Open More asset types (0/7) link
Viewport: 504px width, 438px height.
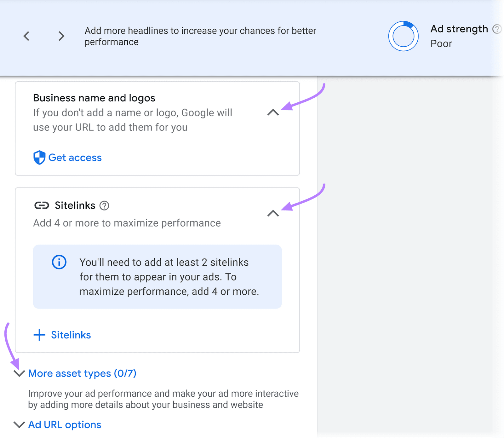click(82, 373)
